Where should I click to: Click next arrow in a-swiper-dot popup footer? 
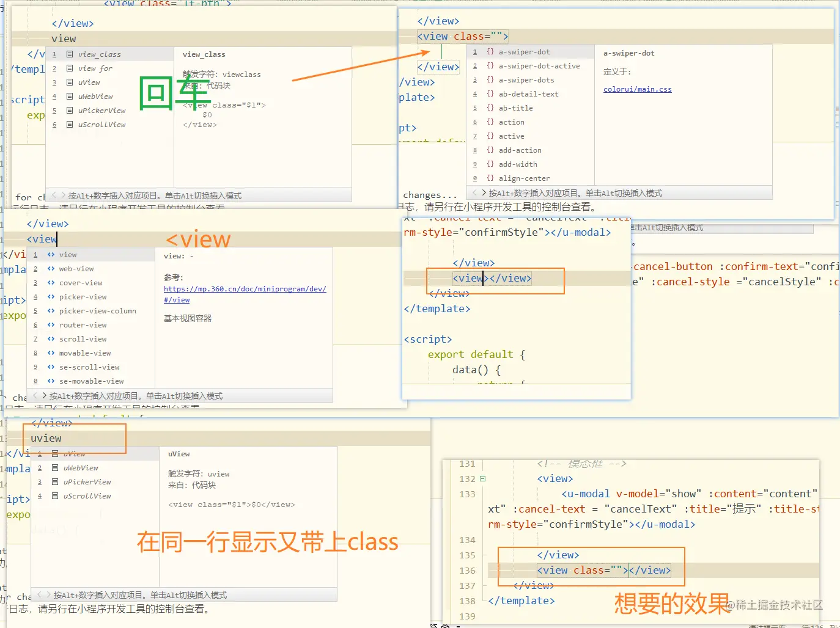point(484,192)
